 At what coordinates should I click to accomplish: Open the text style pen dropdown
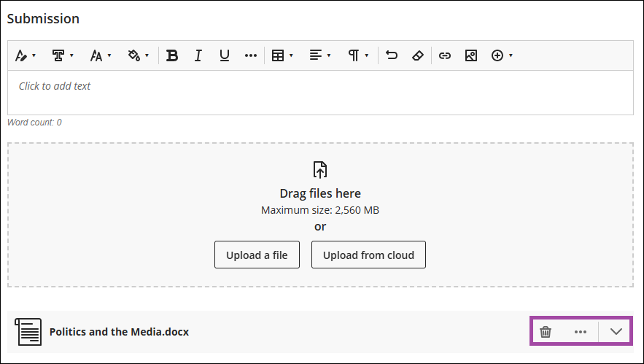point(25,55)
